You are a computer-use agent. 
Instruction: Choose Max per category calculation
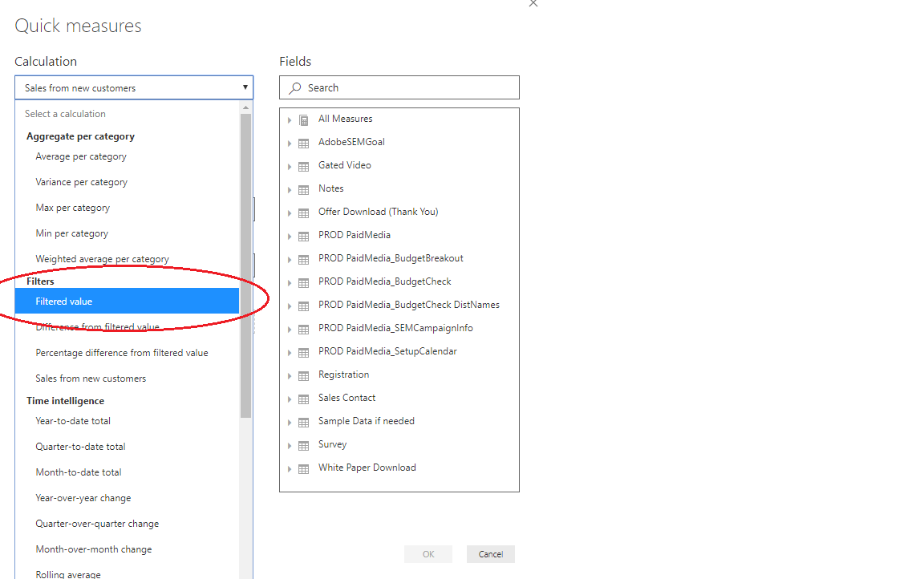coord(72,208)
